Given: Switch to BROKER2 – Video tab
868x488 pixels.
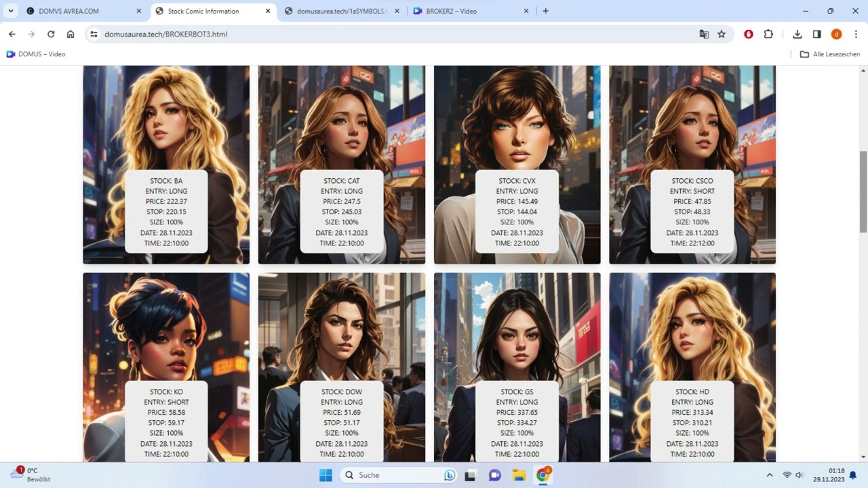Looking at the screenshot, I should [471, 11].
